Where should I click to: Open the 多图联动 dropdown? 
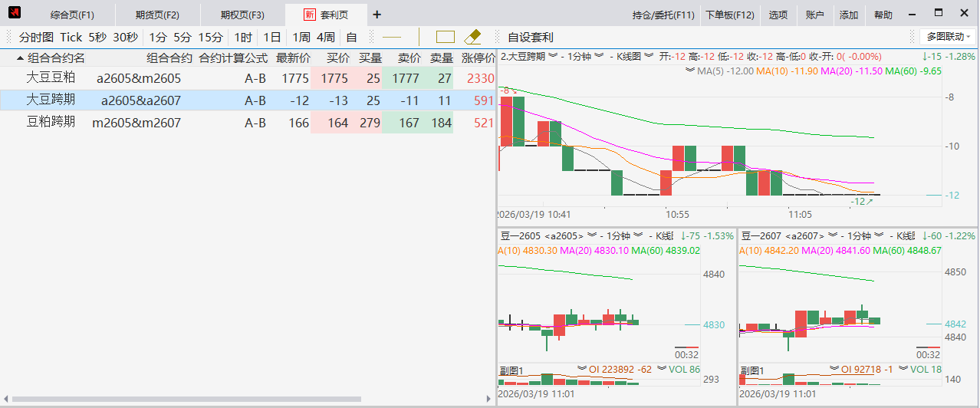pos(948,37)
